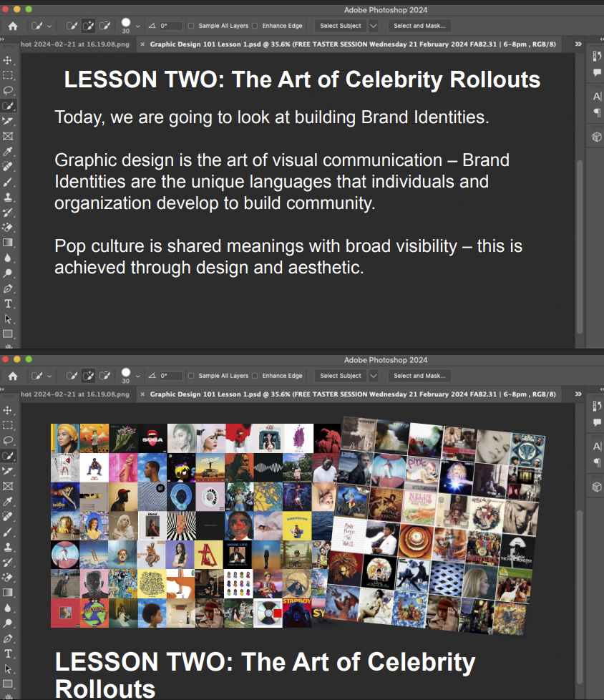This screenshot has width=604, height=700.
Task: Click Select and Mask button, upper window
Action: [419, 26]
